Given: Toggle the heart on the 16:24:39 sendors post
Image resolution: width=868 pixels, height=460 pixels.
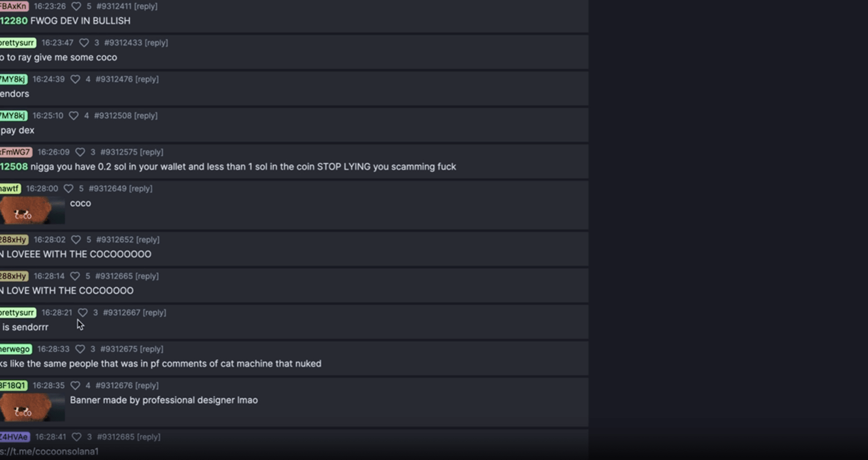Looking at the screenshot, I should 76,79.
